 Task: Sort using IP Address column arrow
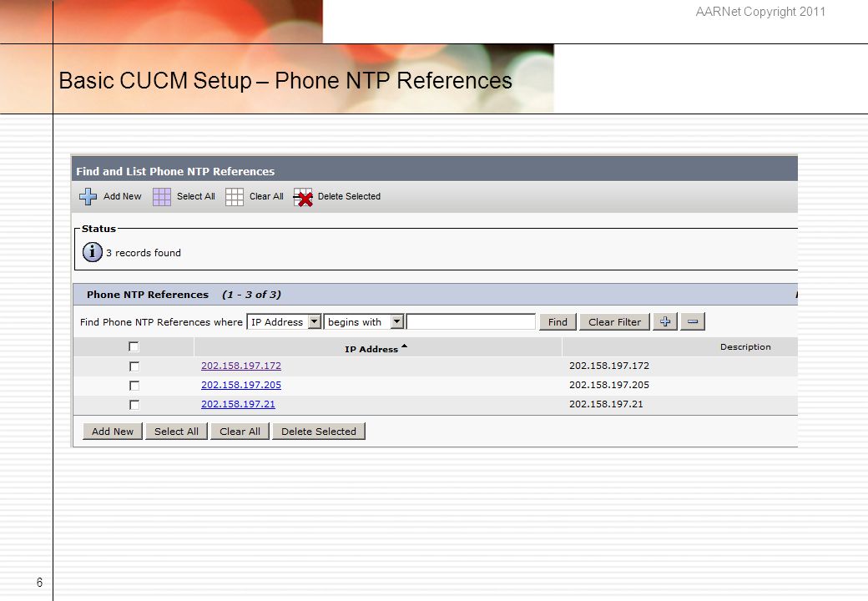coord(404,346)
